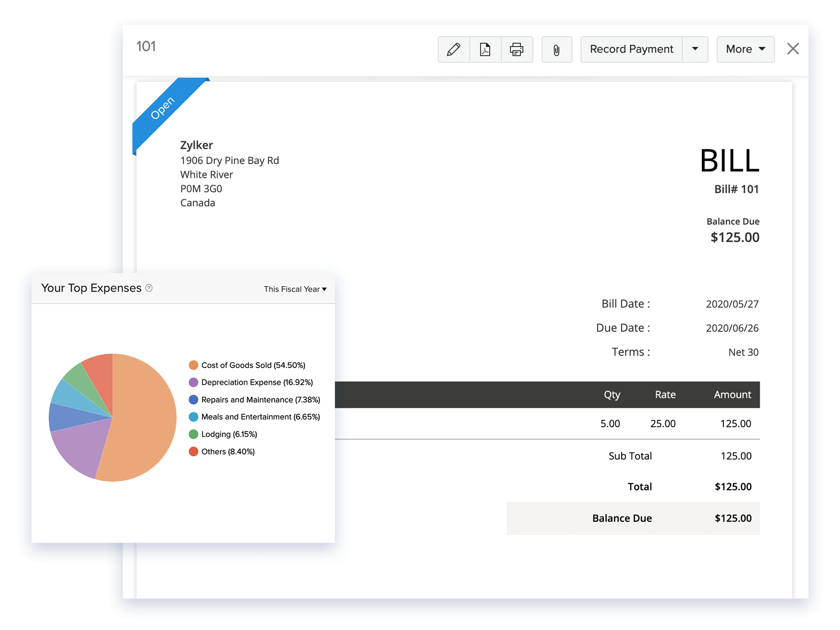Click the edit pencil icon
Screen dimensions: 840x630
453,49
